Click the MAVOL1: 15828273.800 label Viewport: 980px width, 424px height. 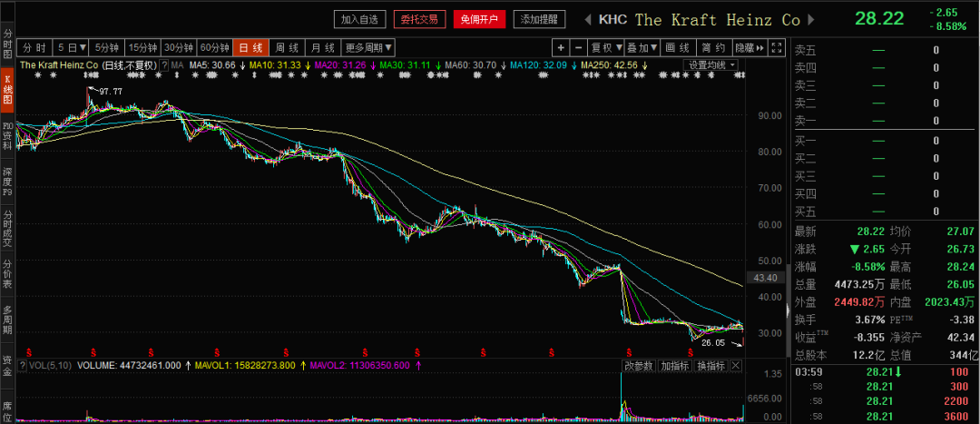(246, 365)
